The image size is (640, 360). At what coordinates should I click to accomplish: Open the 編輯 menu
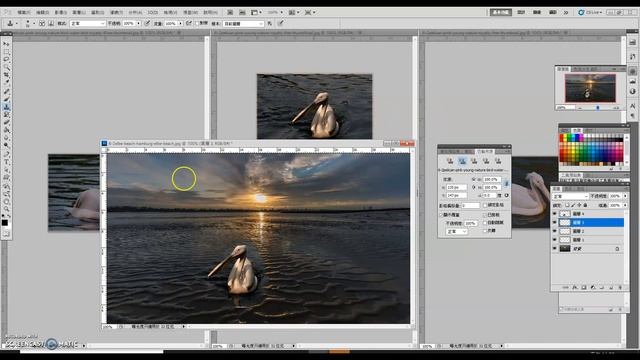coord(42,12)
